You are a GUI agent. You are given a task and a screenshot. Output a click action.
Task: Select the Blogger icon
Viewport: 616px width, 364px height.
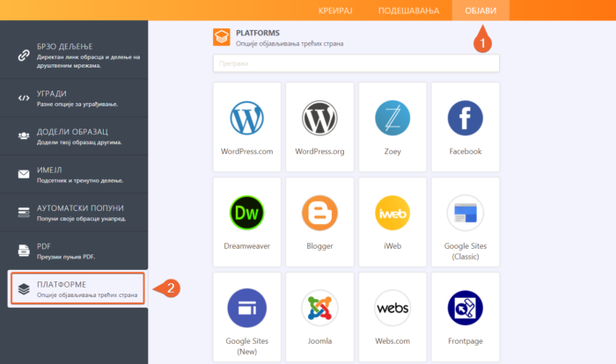(x=319, y=213)
